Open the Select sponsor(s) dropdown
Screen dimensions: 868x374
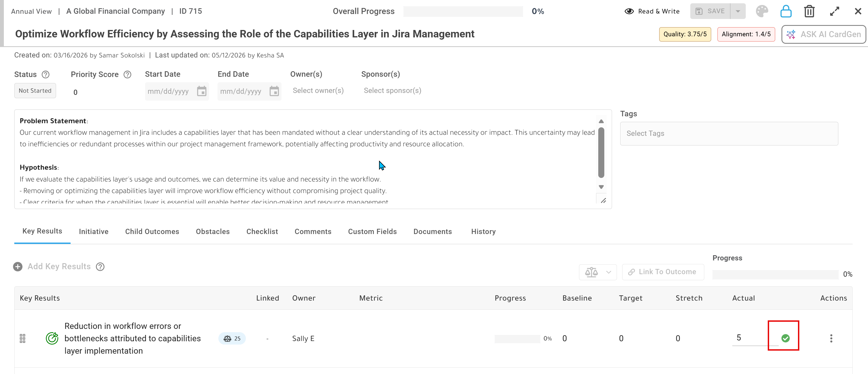coord(392,91)
